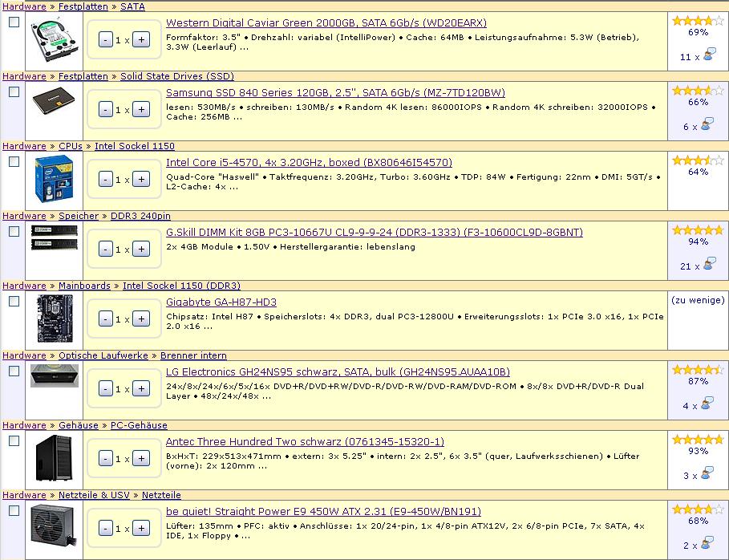Click minus for Gigabyte GA-H87-HD3
Viewport: 729px width, 560px height.
(106, 319)
